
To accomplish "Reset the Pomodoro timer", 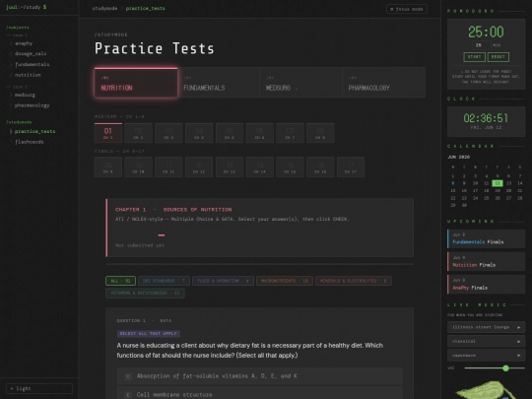I will click(x=499, y=57).
